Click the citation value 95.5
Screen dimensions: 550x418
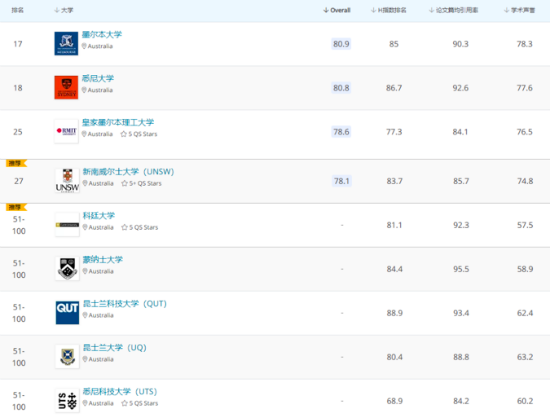click(x=461, y=269)
